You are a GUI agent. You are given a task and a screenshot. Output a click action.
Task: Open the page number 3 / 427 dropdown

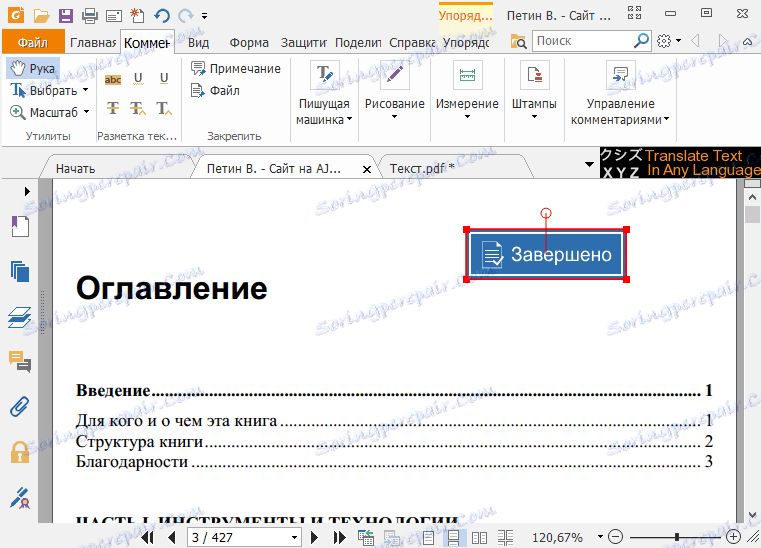294,537
